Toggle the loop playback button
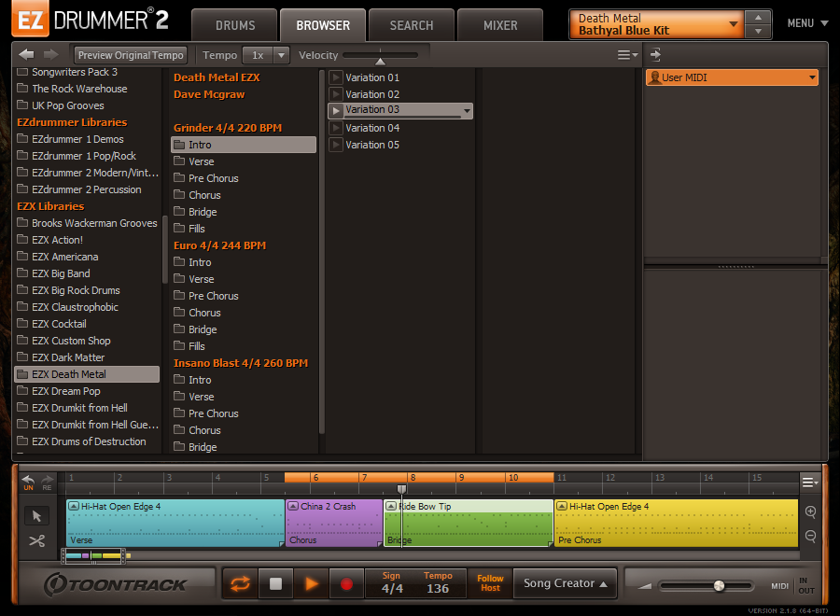The height and width of the screenshot is (616, 840). tap(240, 583)
